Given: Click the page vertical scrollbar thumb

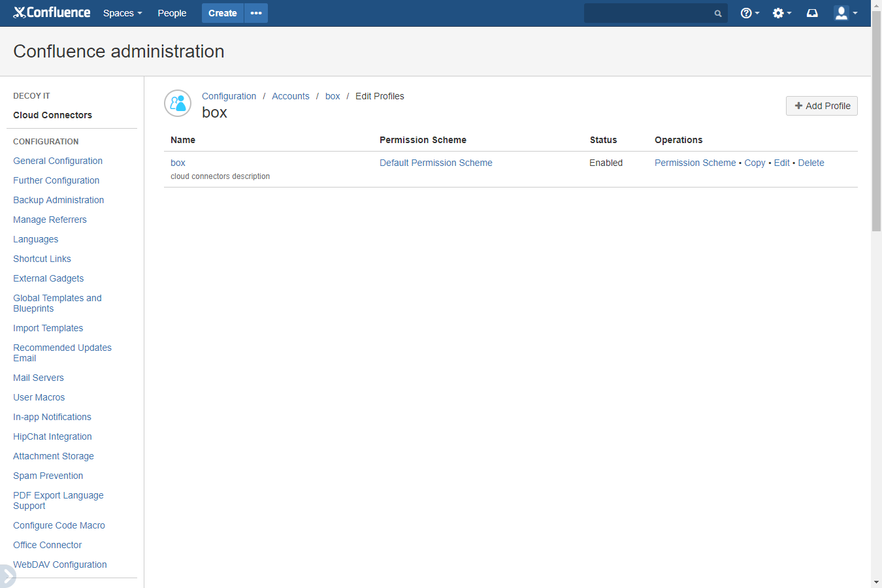Looking at the screenshot, I should pyautogui.click(x=876, y=121).
